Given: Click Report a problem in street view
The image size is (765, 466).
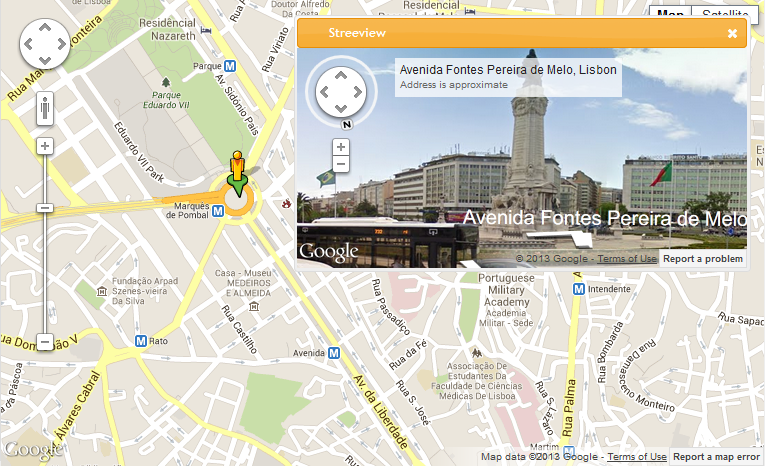Looking at the screenshot, I should point(703,259).
